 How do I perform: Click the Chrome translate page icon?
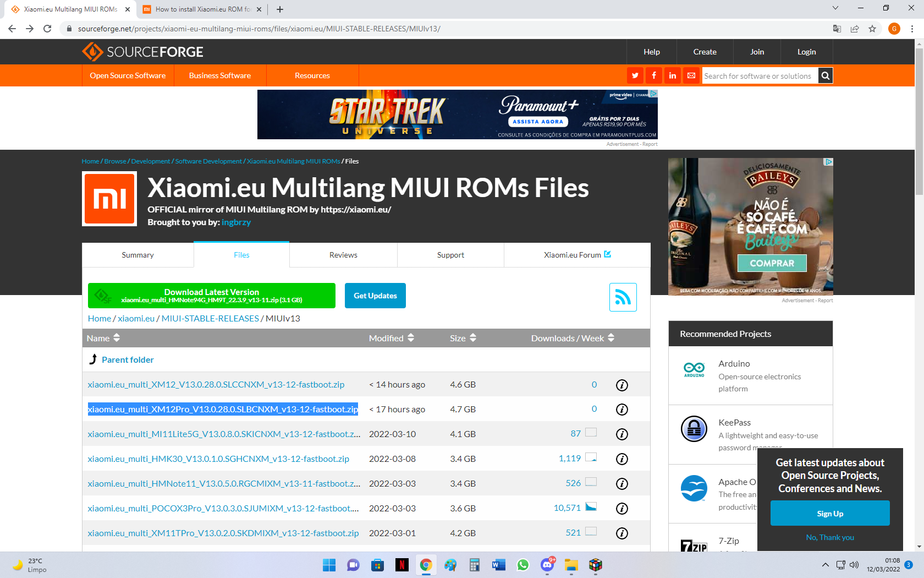(x=837, y=29)
